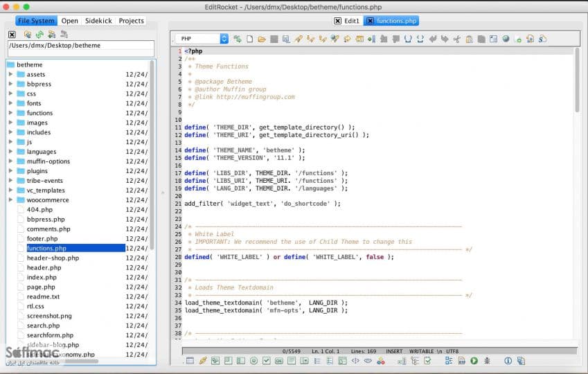Open the blue info circle icon
This screenshot has height=374, width=588.
(x=508, y=361)
